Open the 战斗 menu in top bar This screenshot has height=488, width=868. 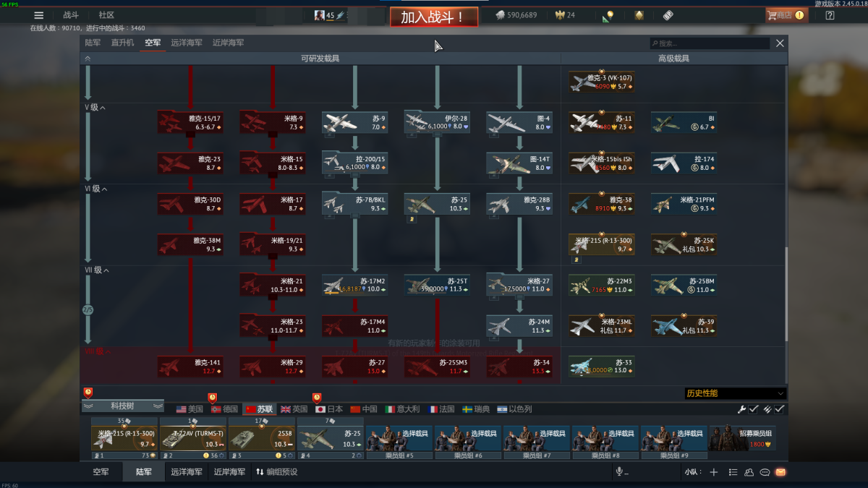pyautogui.click(x=71, y=15)
